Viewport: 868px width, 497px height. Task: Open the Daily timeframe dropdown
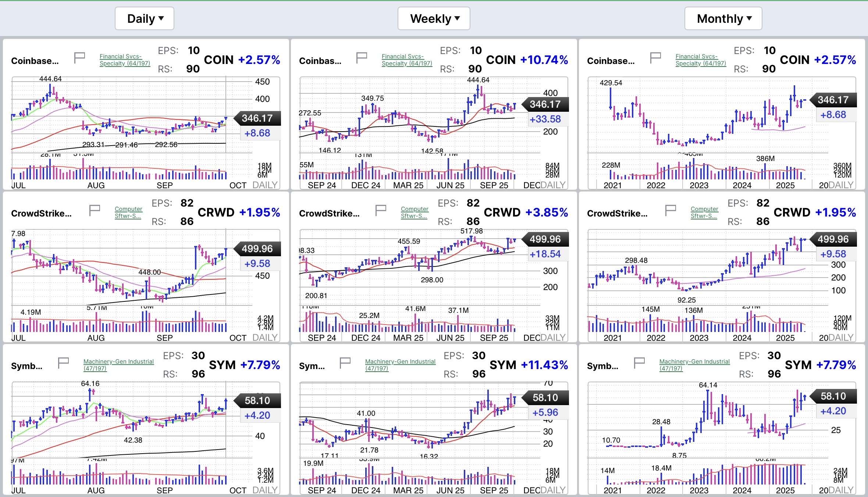[x=145, y=18]
